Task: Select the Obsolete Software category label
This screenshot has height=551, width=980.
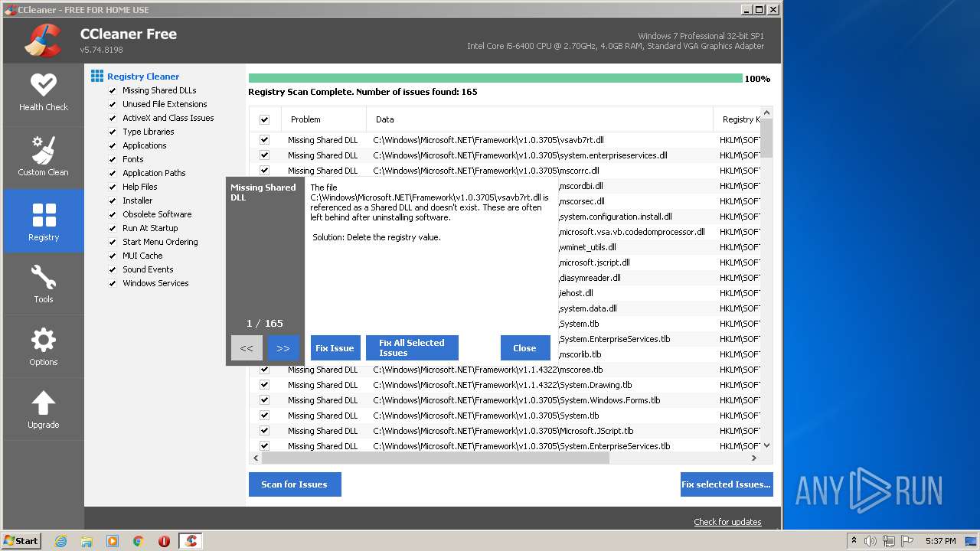Action: coord(157,214)
